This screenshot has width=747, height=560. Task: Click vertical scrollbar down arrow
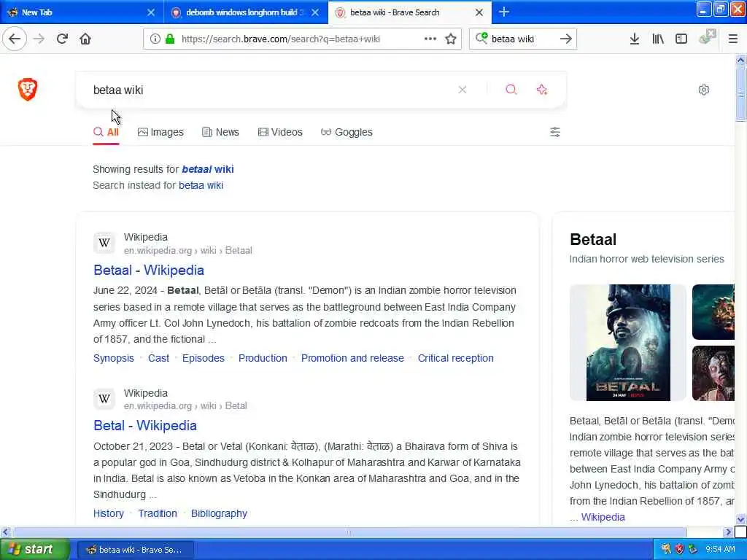740,519
